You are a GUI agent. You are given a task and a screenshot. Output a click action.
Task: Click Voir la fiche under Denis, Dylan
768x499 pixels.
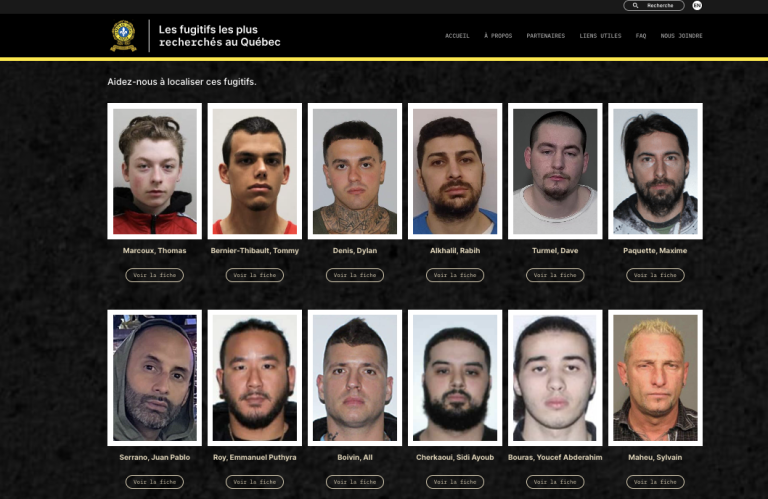pos(355,275)
